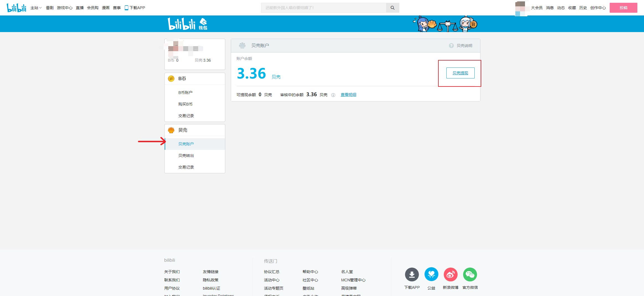Expand the 主站 dropdown menu
The image size is (644, 296).
point(36,8)
